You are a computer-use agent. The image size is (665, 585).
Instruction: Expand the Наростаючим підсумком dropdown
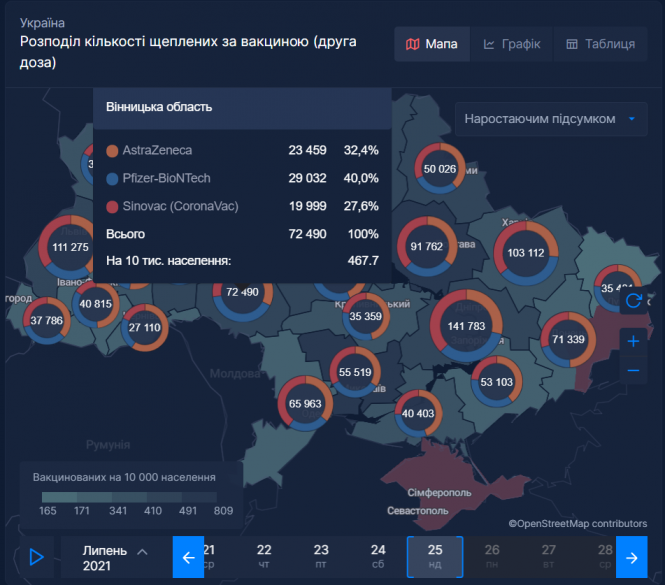tap(551, 119)
